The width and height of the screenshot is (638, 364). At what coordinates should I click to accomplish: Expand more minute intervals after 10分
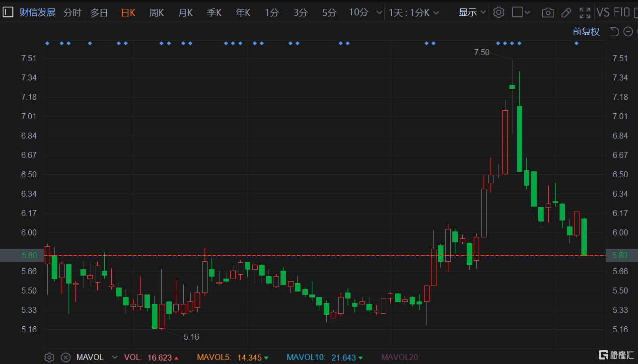coord(380,12)
